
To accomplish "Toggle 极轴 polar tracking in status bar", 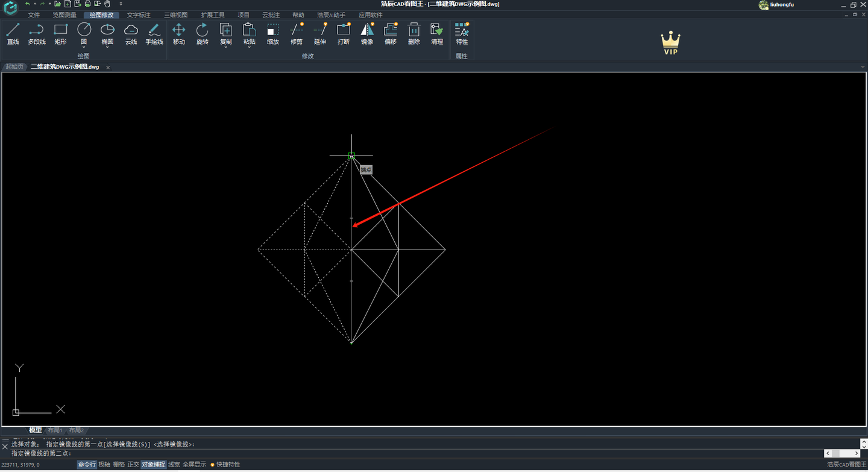I will click(104, 465).
